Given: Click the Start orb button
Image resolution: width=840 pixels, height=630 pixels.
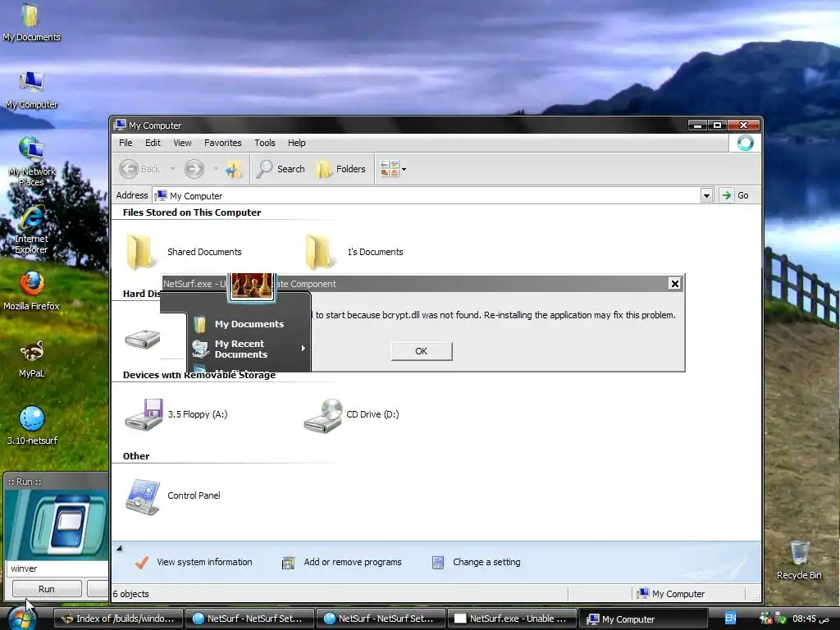Looking at the screenshot, I should tap(22, 619).
